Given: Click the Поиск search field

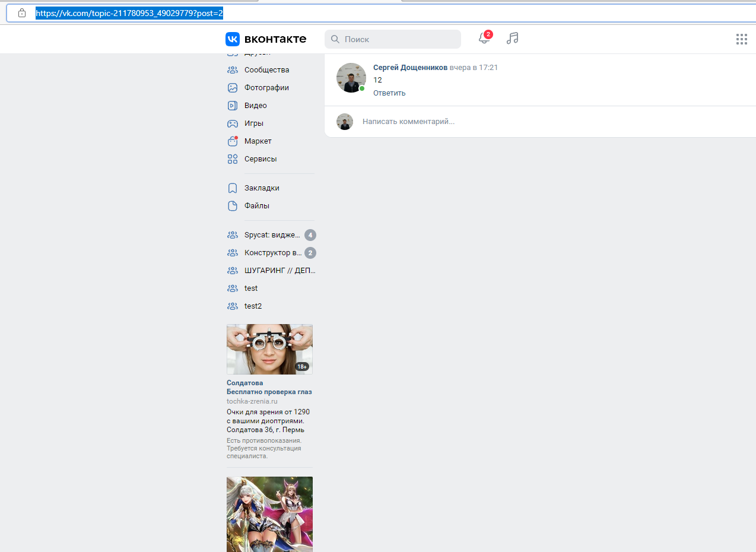Looking at the screenshot, I should [x=398, y=39].
